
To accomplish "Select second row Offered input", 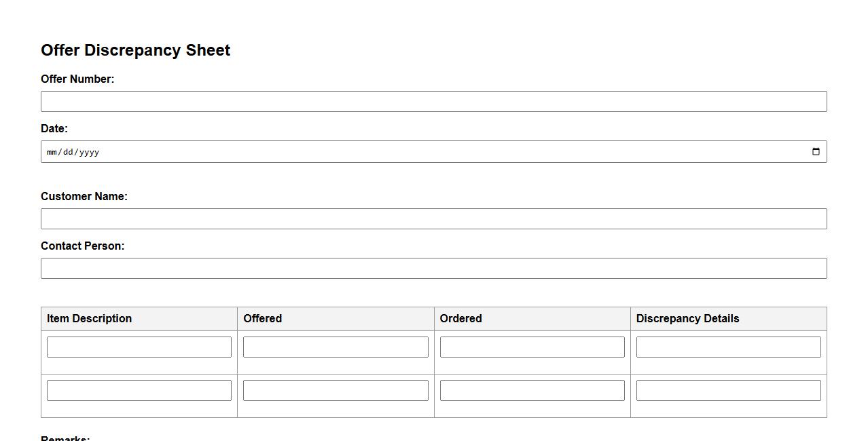I will [336, 390].
